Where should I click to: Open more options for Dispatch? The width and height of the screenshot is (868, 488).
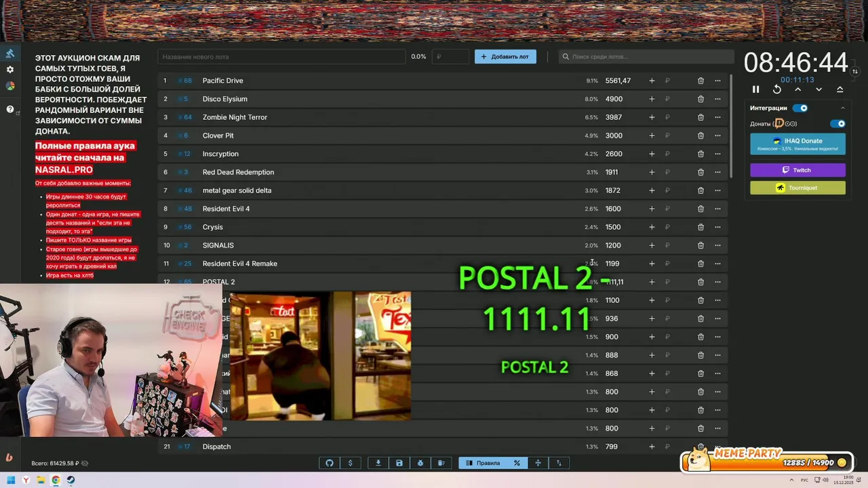pyautogui.click(x=717, y=447)
